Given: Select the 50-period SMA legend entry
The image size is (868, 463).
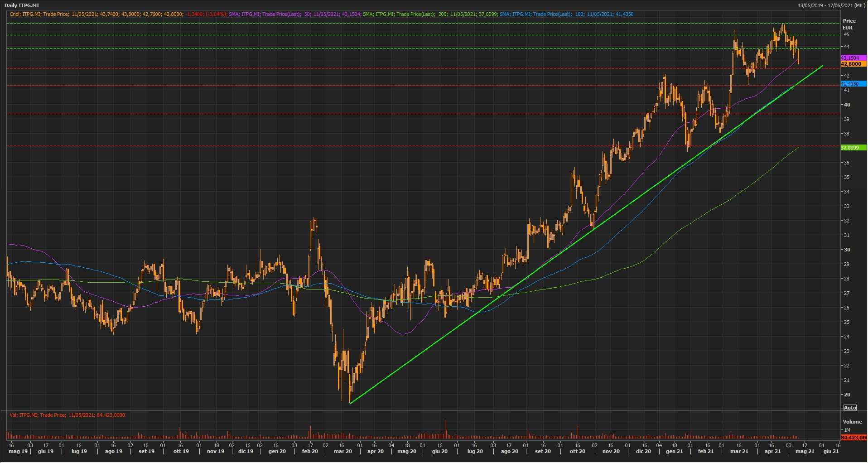Looking at the screenshot, I should [294, 14].
